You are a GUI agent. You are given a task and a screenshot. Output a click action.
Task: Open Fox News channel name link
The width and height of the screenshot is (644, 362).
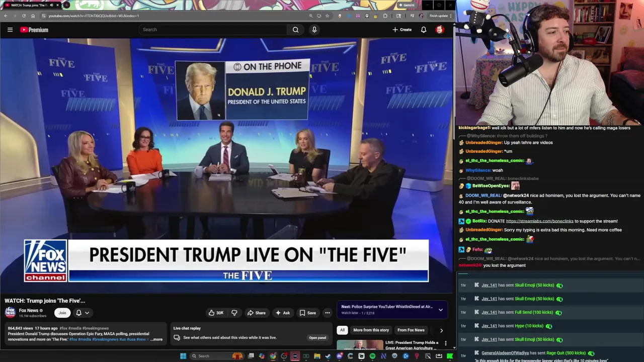(29, 310)
